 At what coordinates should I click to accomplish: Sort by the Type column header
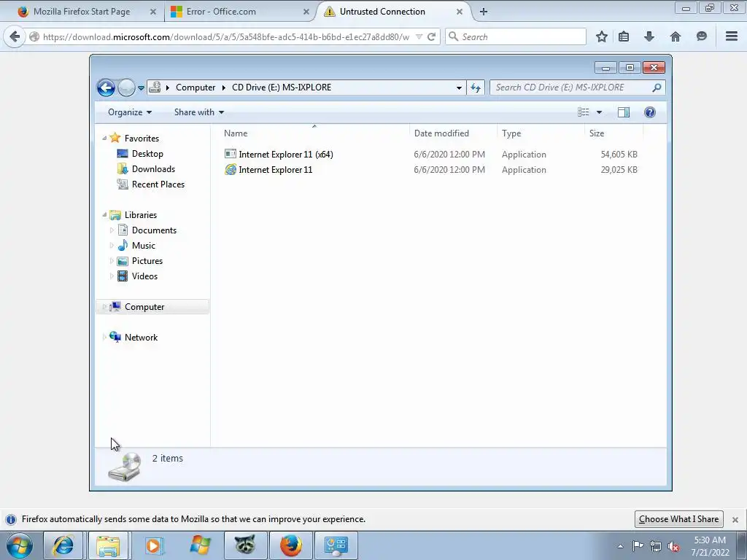pos(541,133)
